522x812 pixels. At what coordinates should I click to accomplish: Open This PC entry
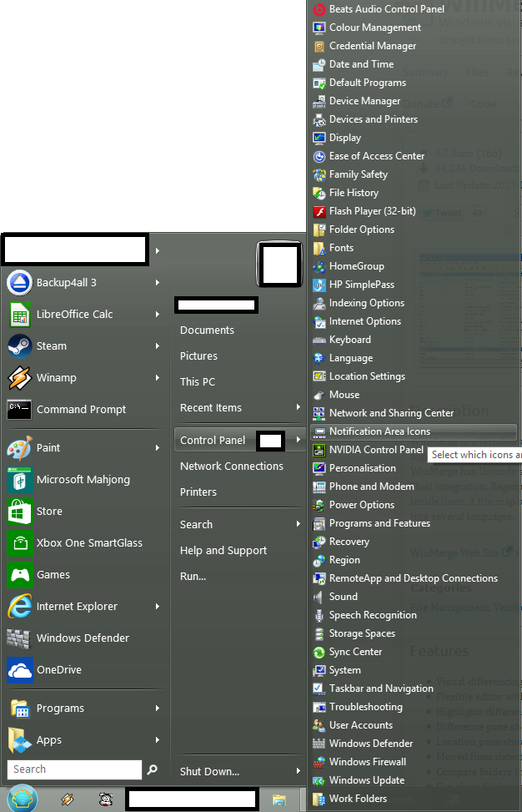pos(197,382)
